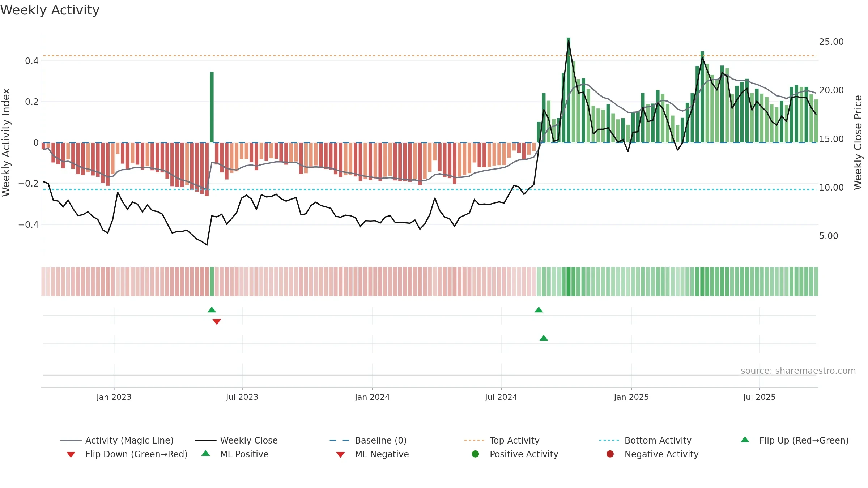868x488 pixels.
Task: Toggle the ML Negative legend entry
Action: 373,454
